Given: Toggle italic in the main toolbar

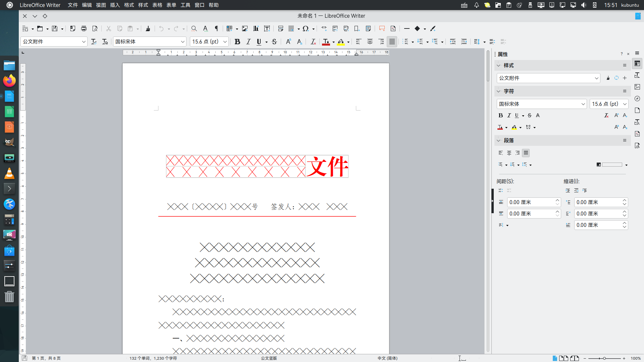Looking at the screenshot, I should pos(248,42).
